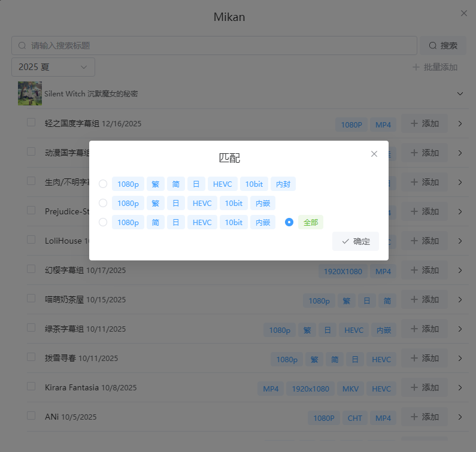
Task: Expand the 喵萌奶茶屋 row arrow
Action: (x=460, y=299)
